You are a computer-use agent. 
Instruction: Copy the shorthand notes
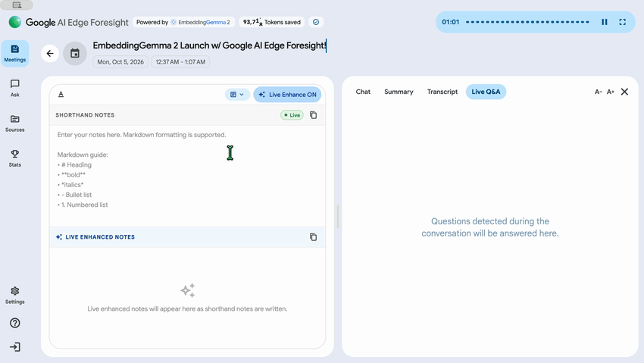(314, 115)
